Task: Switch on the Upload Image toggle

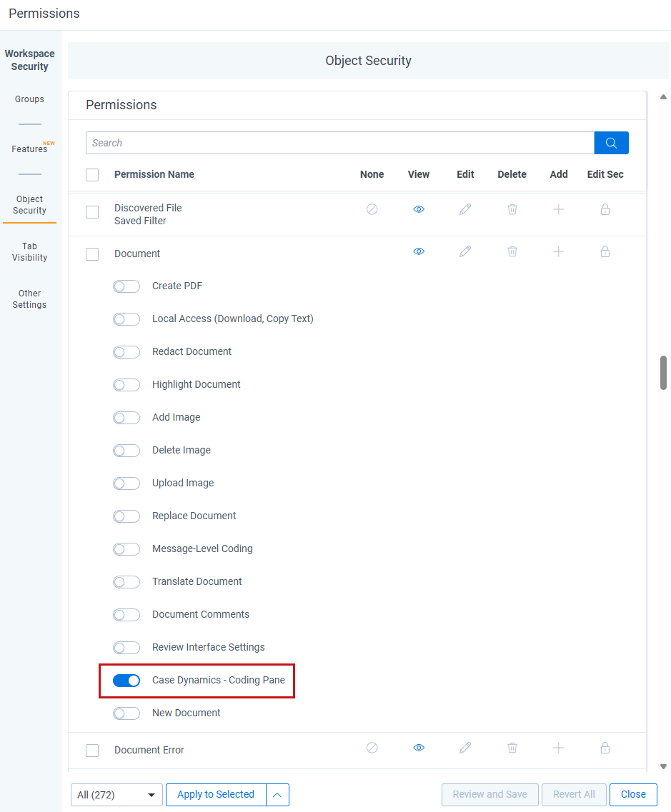Action: coord(126,483)
